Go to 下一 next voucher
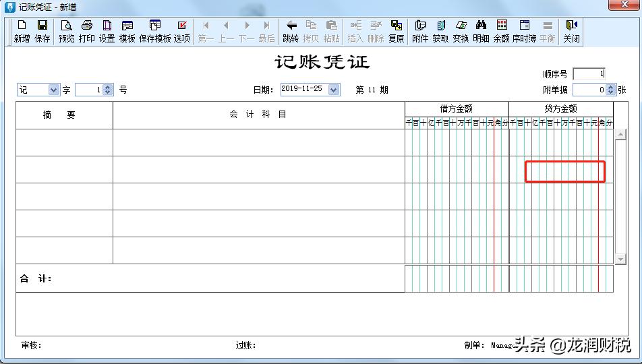 [247, 32]
